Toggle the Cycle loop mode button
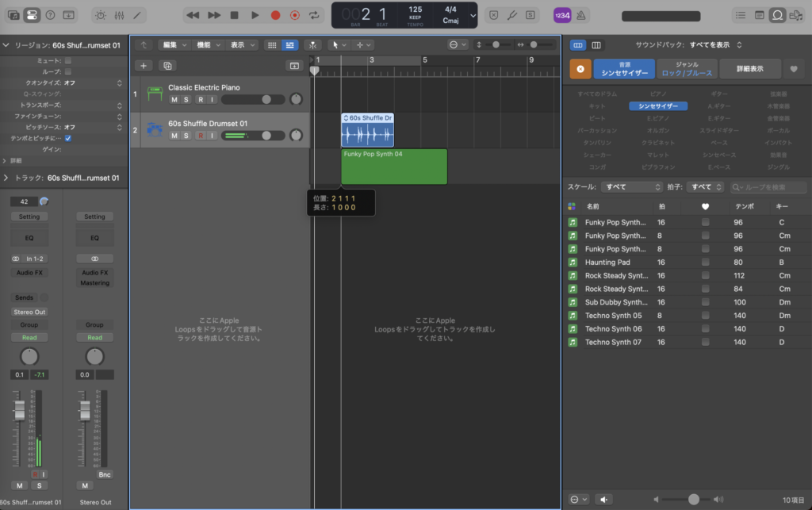812x510 pixels. [315, 15]
